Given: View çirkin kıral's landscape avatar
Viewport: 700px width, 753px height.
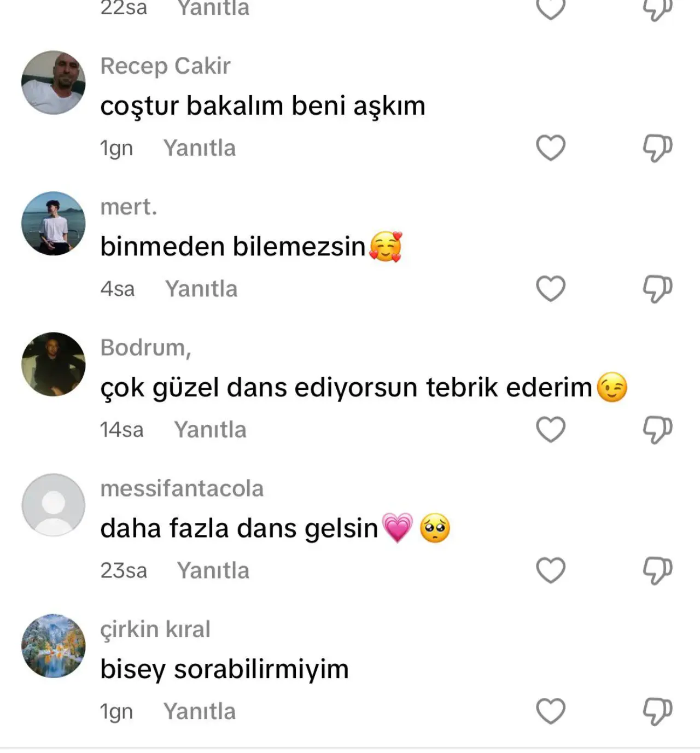Looking at the screenshot, I should point(54,646).
